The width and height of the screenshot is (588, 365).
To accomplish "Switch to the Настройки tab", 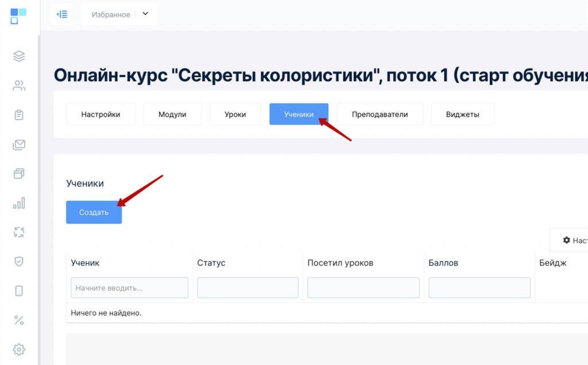I will 100,114.
